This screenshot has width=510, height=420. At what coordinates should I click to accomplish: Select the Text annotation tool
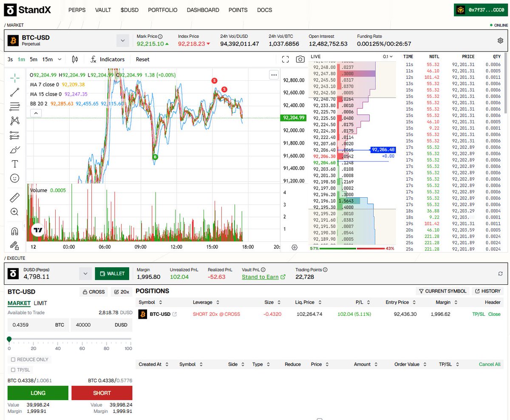(14, 164)
